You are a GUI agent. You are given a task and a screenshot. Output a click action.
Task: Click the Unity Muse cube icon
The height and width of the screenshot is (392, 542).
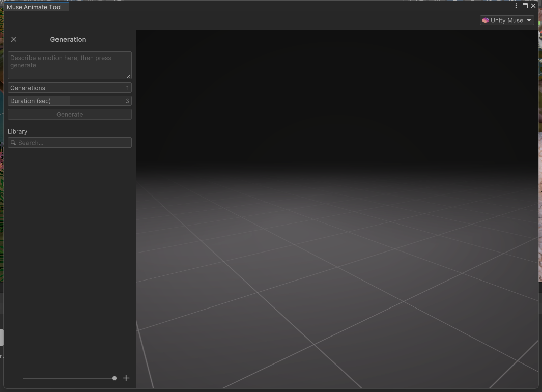(x=486, y=20)
